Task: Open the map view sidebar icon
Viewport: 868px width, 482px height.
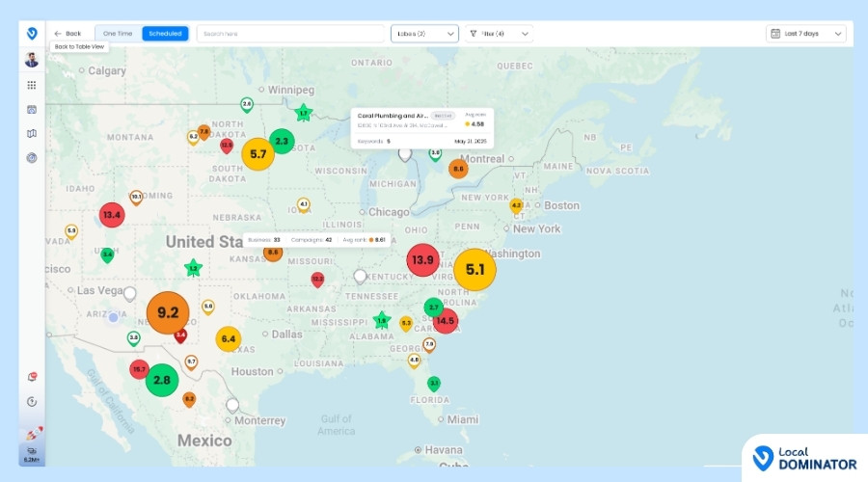Action: pos(32,133)
